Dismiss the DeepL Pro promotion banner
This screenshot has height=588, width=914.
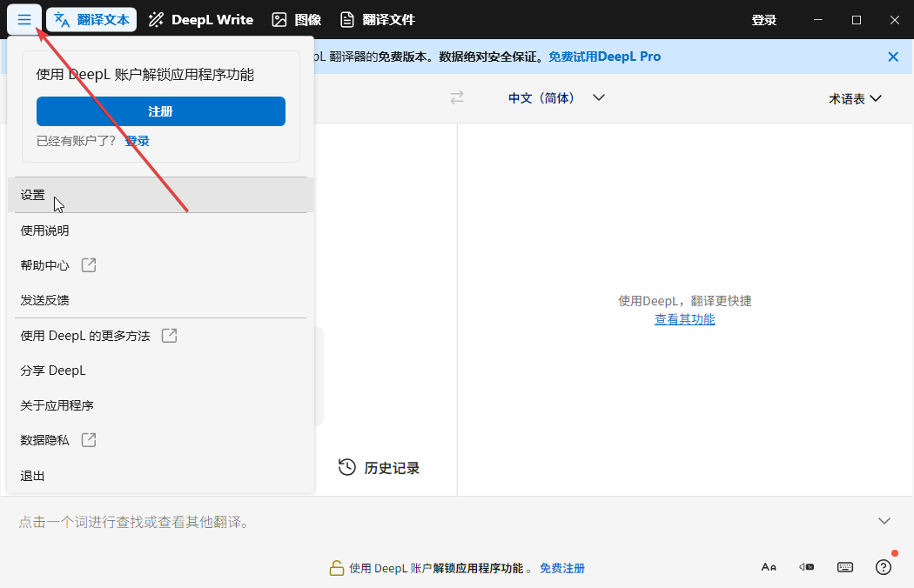coord(892,56)
